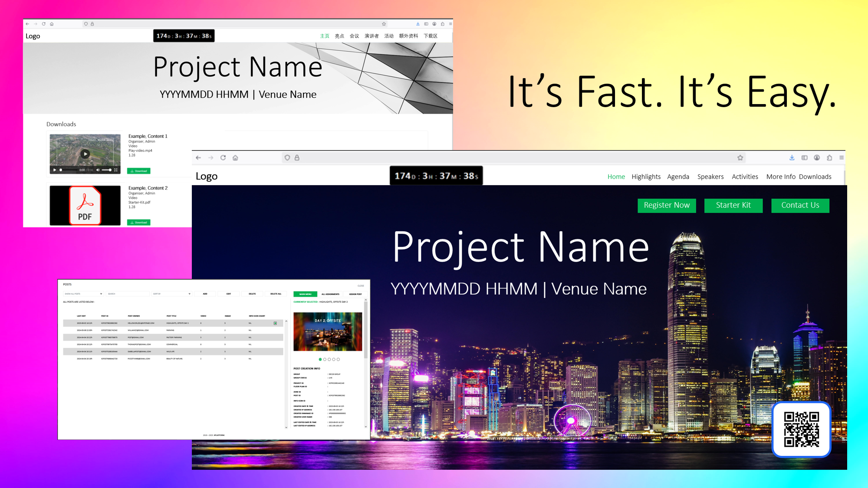Screen dimensions: 868x488
Task: Adjust the Content 1 video volume slider
Action: point(107,170)
